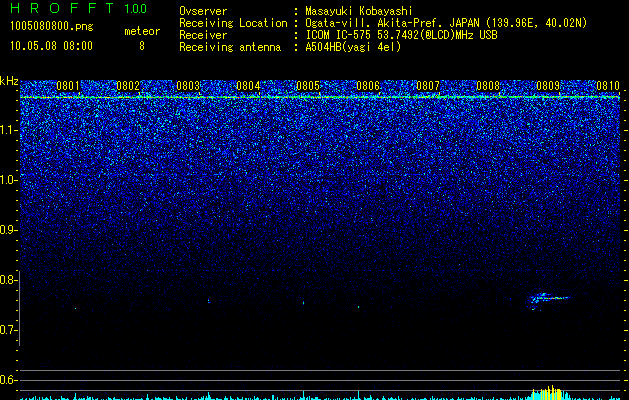
Task: Click the observer name Masayuki Kobayashi
Action: point(359,11)
